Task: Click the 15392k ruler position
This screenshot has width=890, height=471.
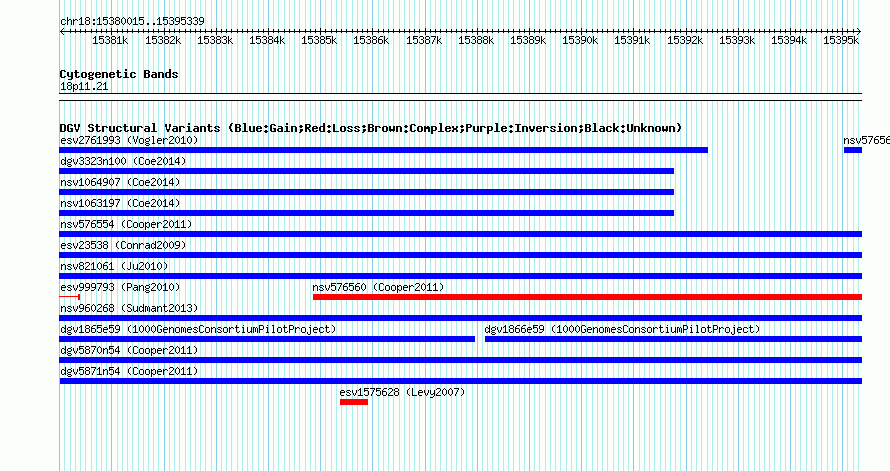Action: click(685, 40)
